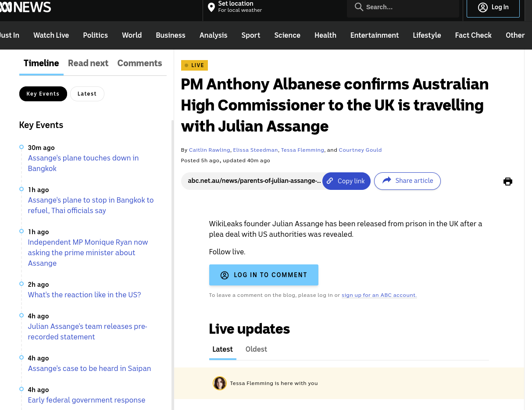Open the Watch Live menu item
The image size is (532, 410).
[x=51, y=35]
